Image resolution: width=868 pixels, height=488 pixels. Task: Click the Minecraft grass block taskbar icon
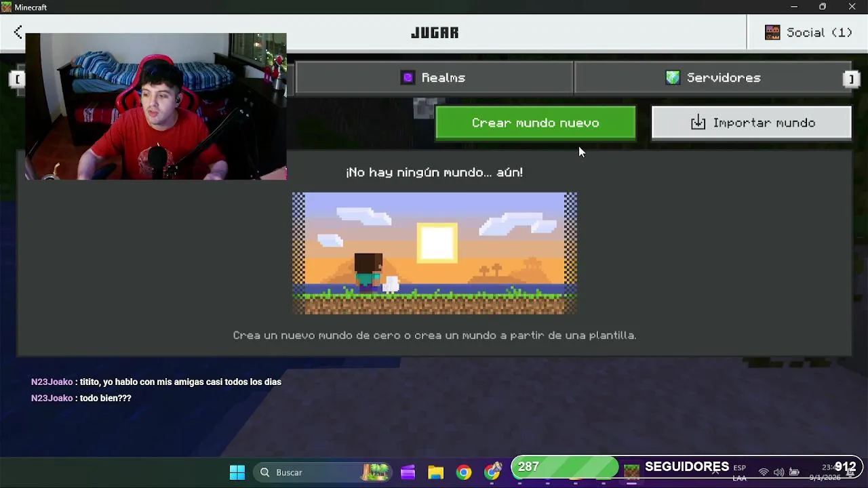coord(631,472)
